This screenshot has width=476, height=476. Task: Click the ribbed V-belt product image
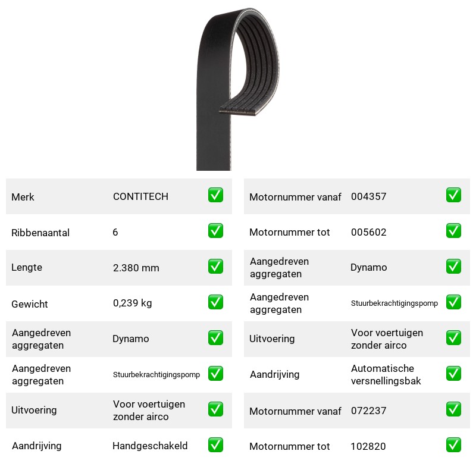[x=237, y=89]
